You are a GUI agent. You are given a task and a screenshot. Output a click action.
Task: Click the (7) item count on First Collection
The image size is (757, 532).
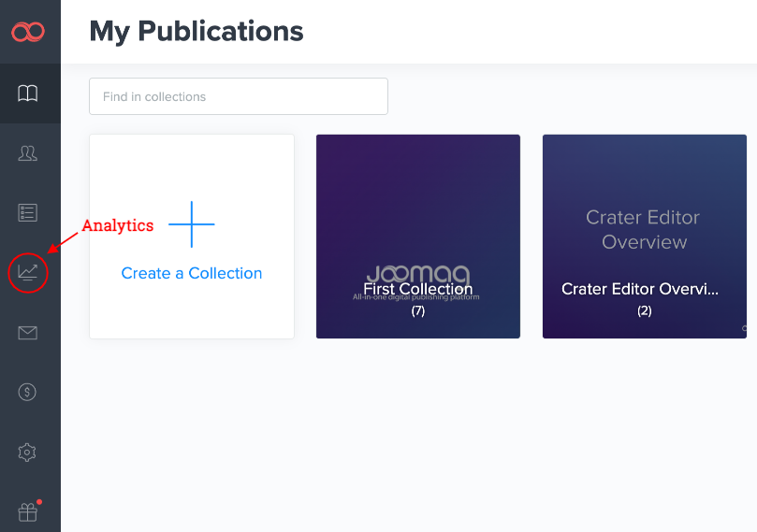[x=418, y=310]
